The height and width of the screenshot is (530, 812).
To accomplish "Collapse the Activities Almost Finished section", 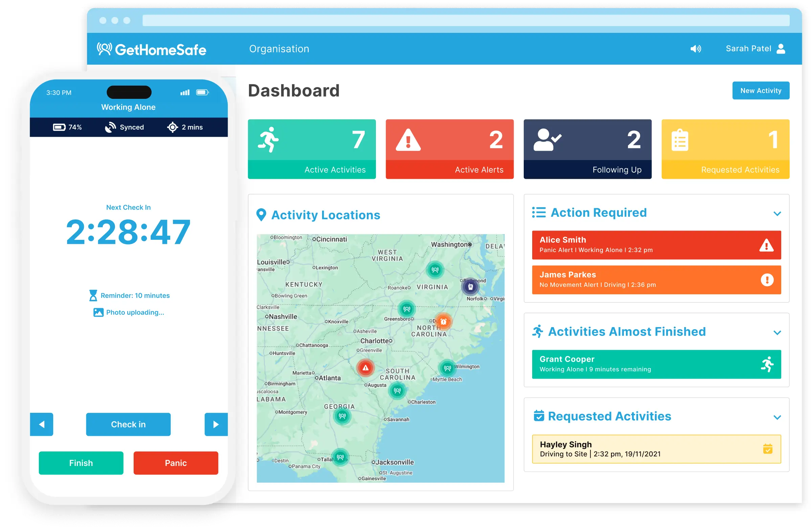I will pyautogui.click(x=777, y=333).
